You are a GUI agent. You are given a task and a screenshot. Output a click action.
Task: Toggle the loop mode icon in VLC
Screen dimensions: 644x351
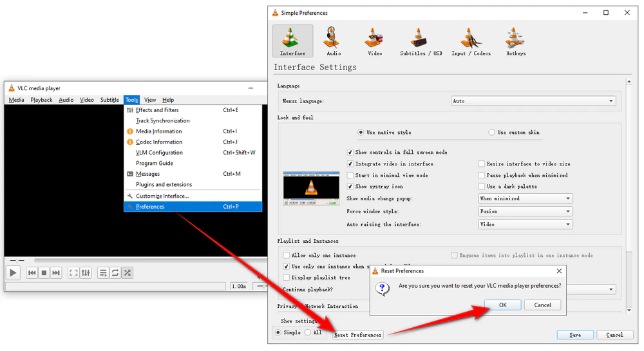[x=115, y=272]
